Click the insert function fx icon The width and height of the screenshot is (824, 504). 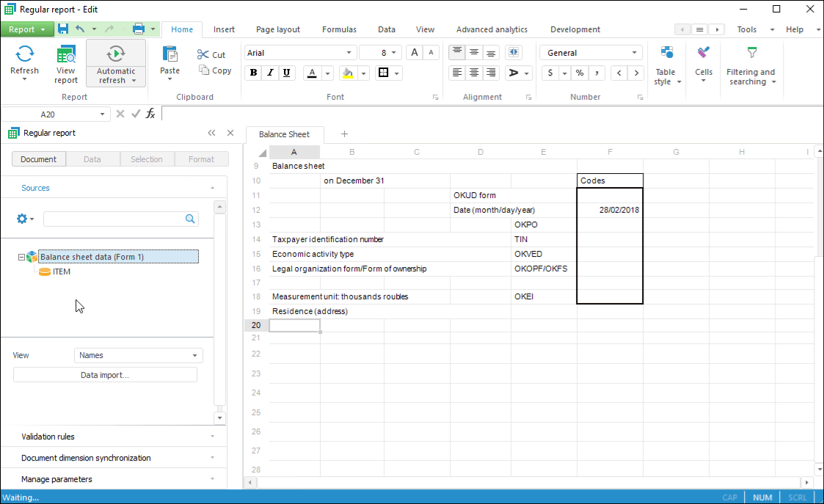tap(150, 114)
